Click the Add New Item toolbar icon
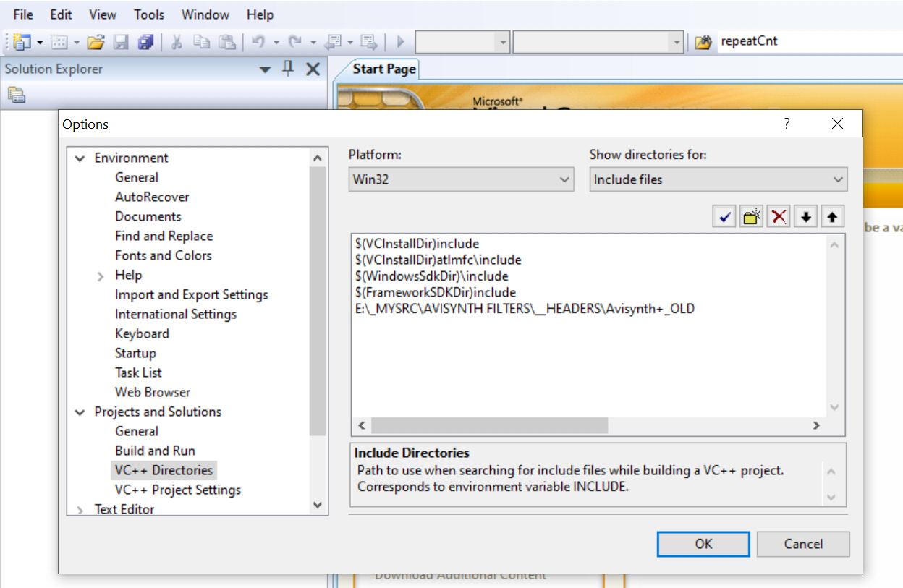The width and height of the screenshot is (903, 588). click(x=59, y=42)
